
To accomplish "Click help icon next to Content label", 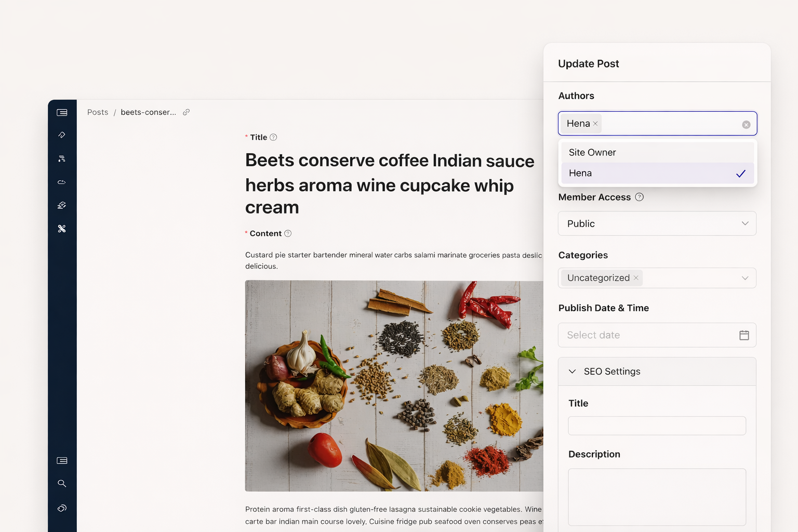I will 288,234.
